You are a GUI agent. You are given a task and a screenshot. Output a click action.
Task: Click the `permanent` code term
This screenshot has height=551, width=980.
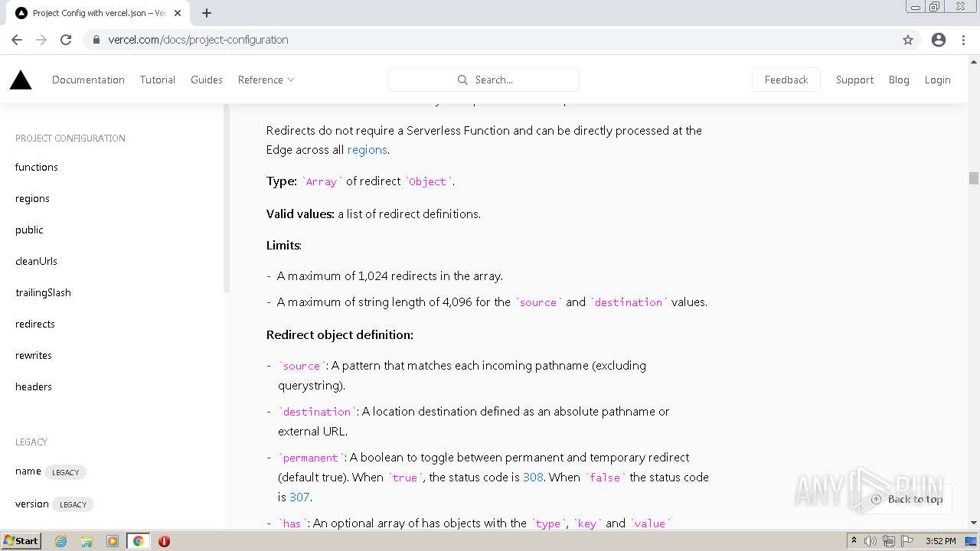click(311, 458)
